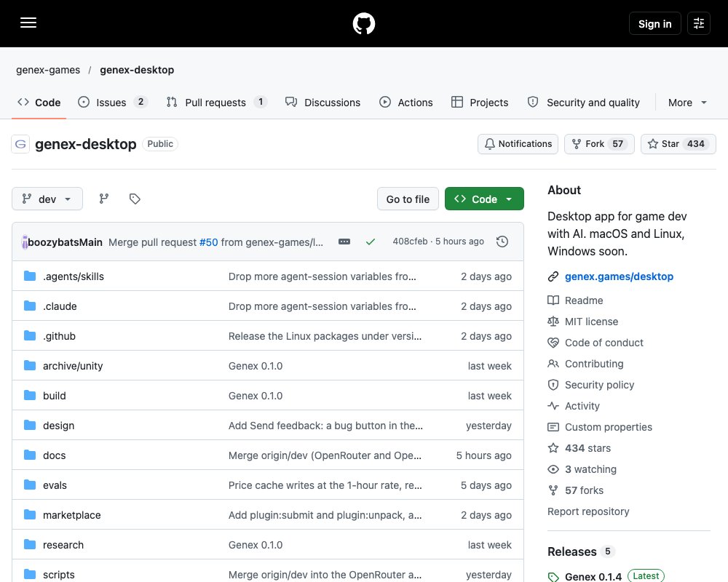Open Security and quality tab
Viewport: 728px width, 582px height.
[584, 102]
